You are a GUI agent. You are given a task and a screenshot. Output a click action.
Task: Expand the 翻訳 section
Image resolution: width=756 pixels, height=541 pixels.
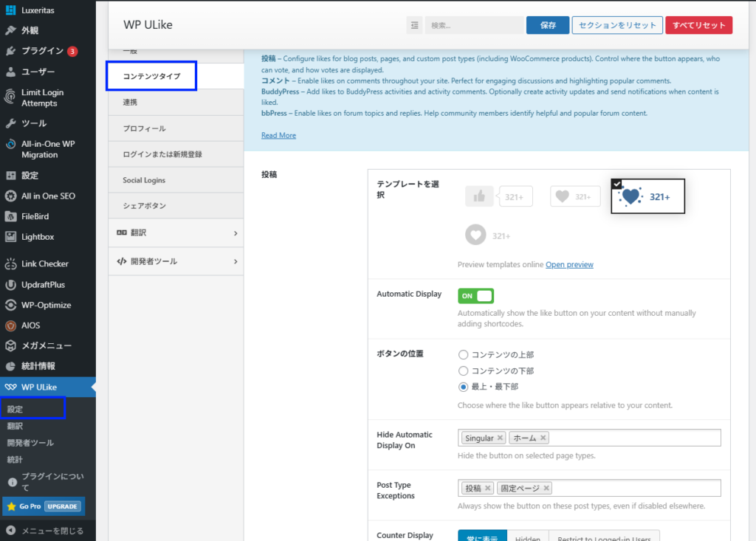click(x=176, y=233)
